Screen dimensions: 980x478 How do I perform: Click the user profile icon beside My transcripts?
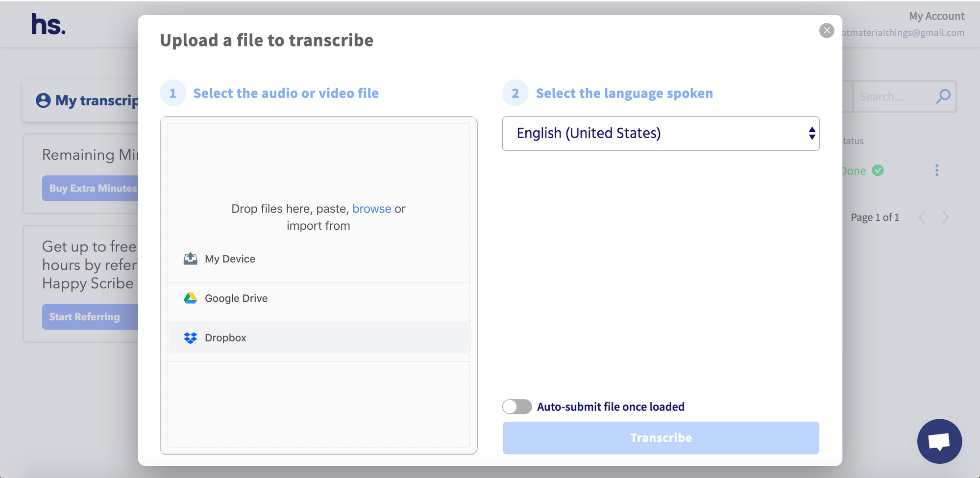click(43, 100)
